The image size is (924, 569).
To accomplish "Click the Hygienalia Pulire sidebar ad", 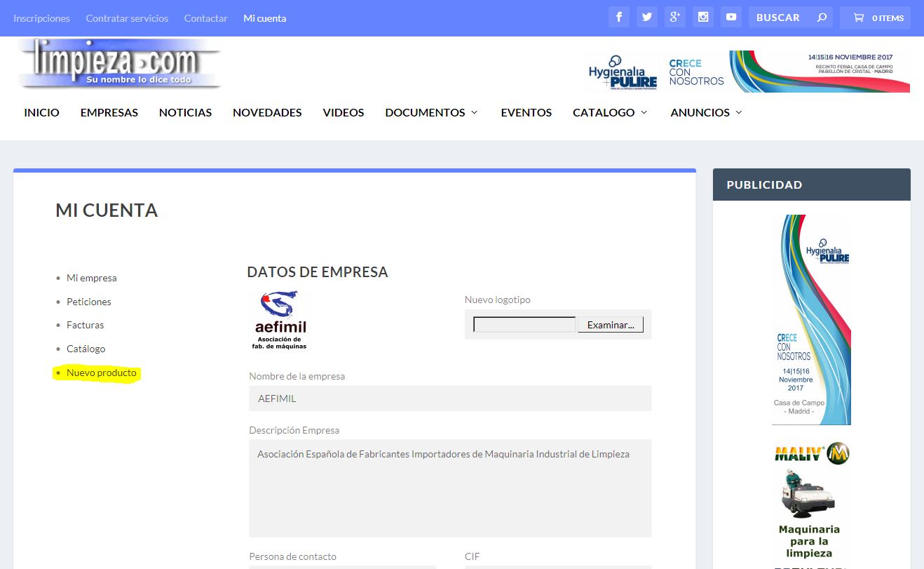I will click(x=812, y=320).
